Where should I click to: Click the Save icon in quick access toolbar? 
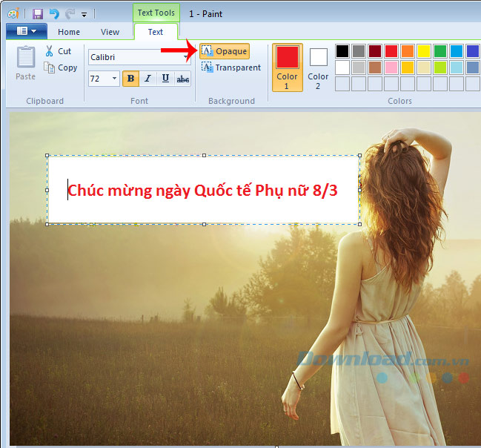(x=38, y=13)
